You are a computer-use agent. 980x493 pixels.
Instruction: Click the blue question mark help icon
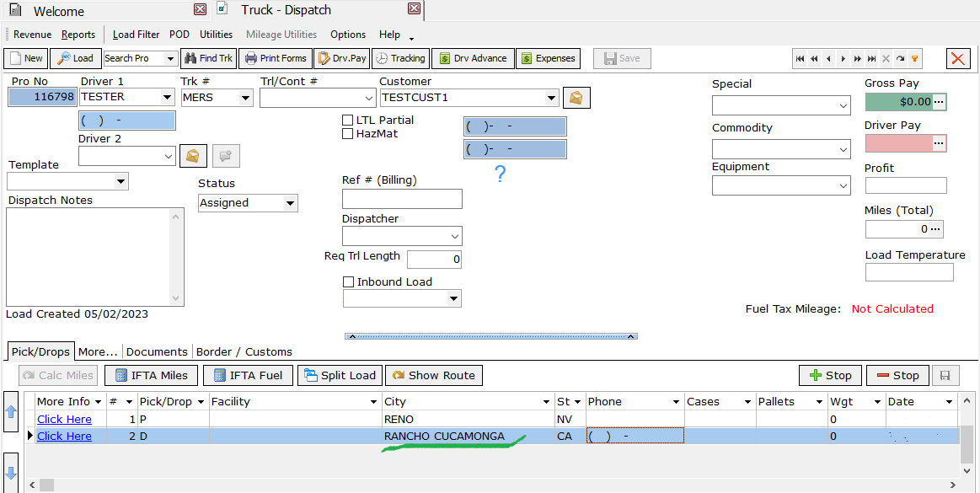[x=500, y=174]
